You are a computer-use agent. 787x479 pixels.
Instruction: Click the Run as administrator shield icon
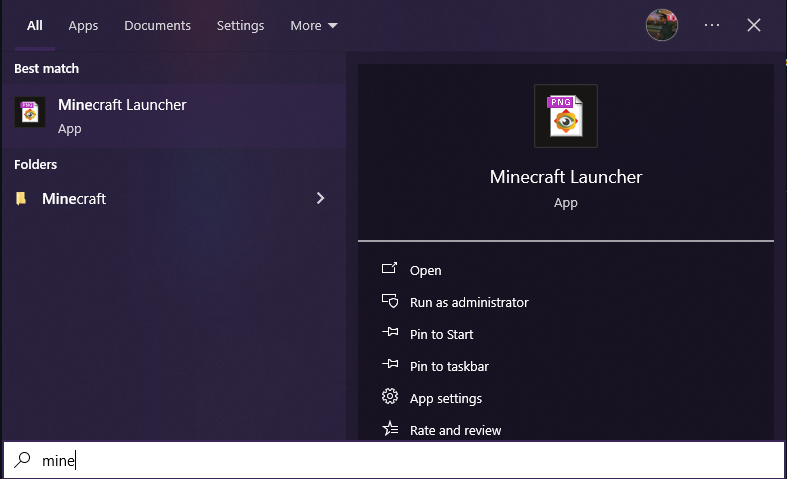click(x=390, y=301)
